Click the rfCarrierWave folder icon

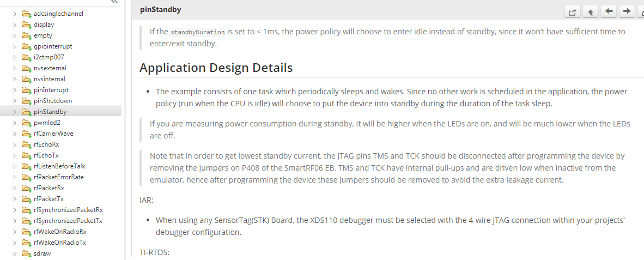pos(26,134)
